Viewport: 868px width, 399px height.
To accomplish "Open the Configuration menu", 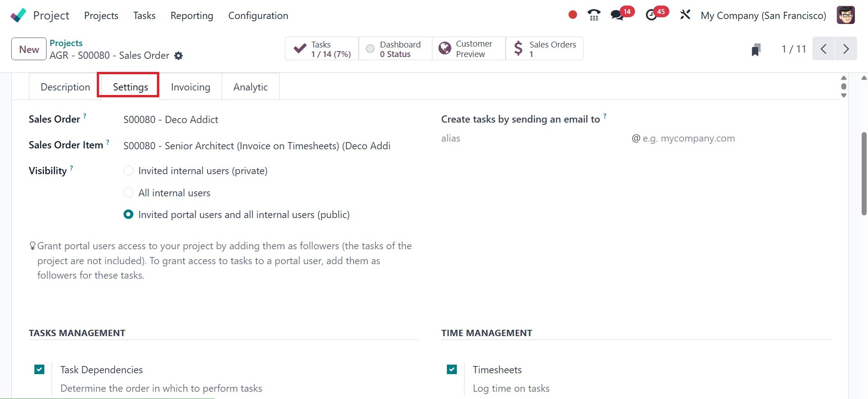I will tap(258, 16).
